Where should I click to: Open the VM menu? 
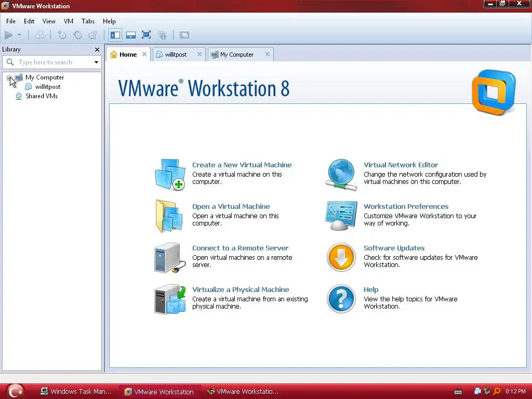[x=69, y=21]
